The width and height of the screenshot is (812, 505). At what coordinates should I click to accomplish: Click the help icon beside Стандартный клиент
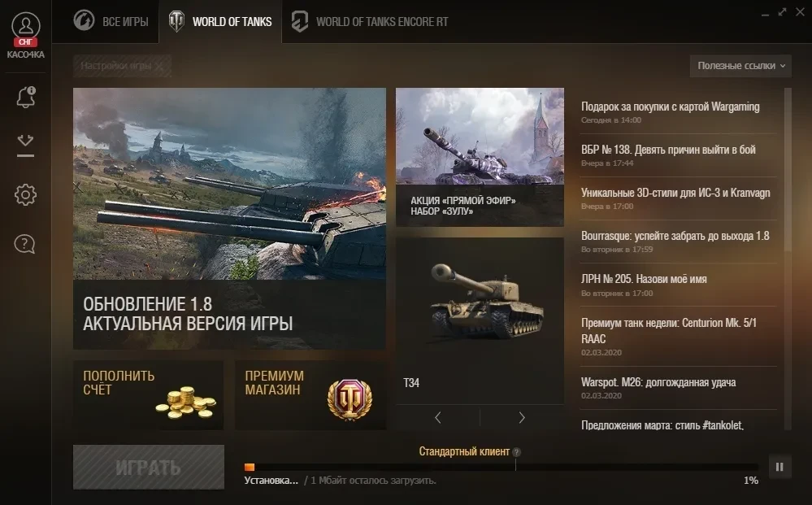[x=516, y=452]
